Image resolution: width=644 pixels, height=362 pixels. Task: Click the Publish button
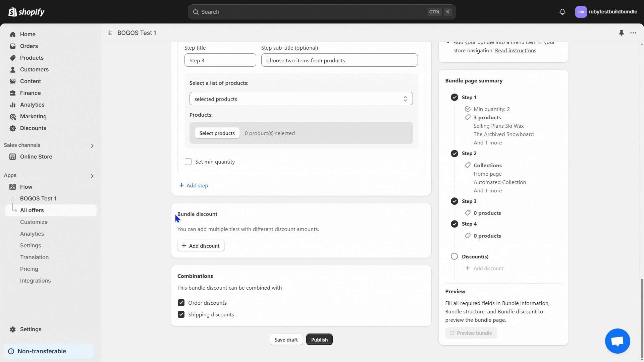click(x=319, y=340)
